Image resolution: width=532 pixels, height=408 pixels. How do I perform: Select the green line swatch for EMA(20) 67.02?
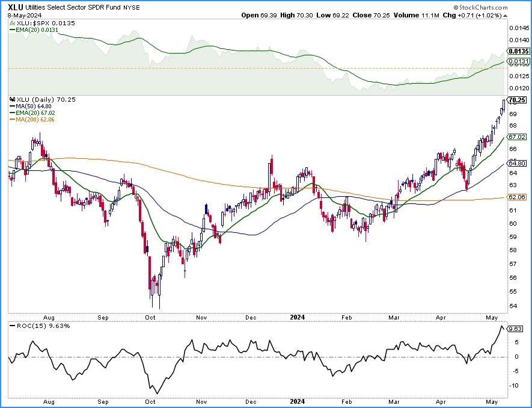tap(12, 113)
